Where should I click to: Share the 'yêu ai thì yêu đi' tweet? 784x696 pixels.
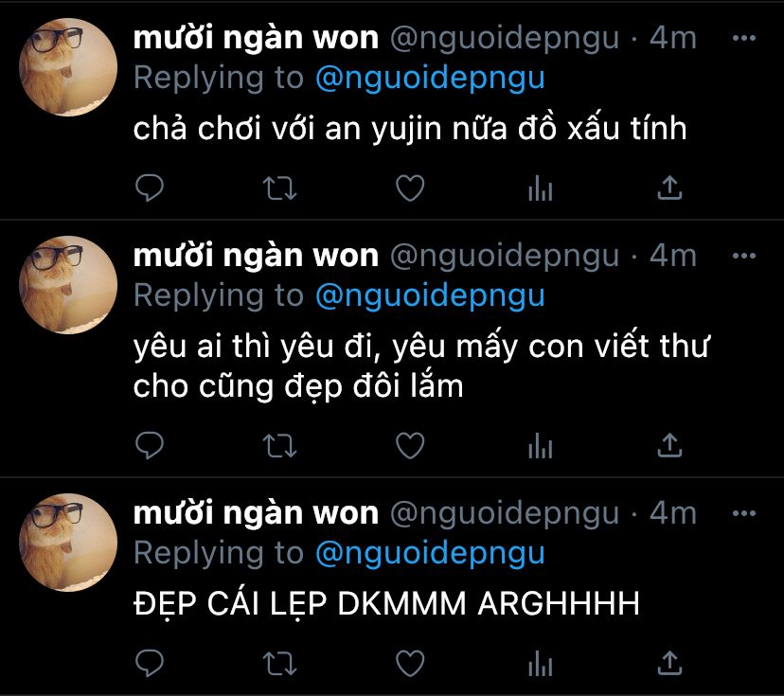click(x=670, y=445)
